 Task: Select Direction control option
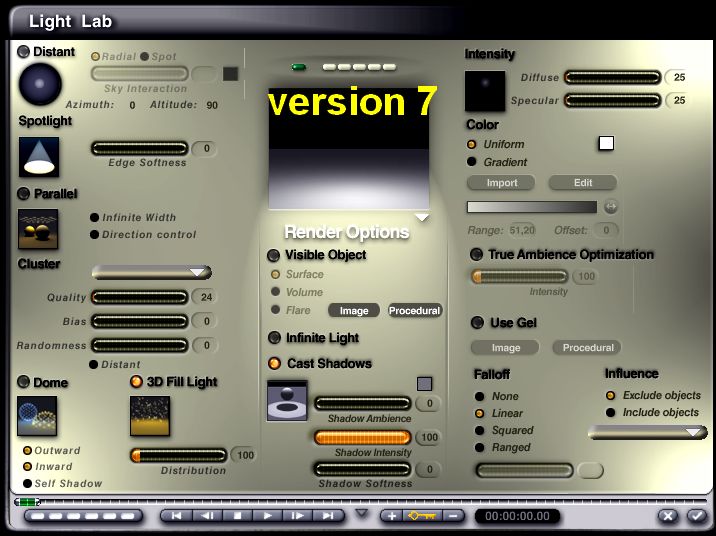[x=95, y=235]
